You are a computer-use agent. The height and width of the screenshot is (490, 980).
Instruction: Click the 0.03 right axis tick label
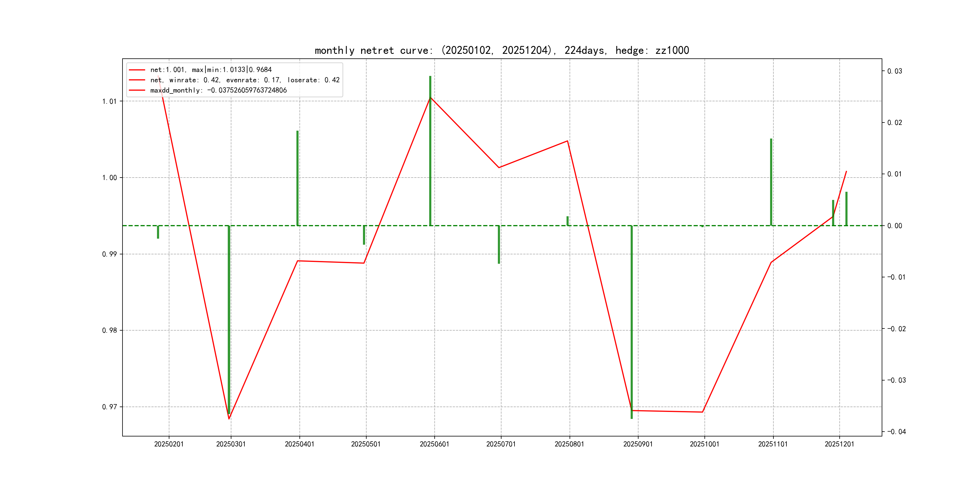click(x=894, y=71)
